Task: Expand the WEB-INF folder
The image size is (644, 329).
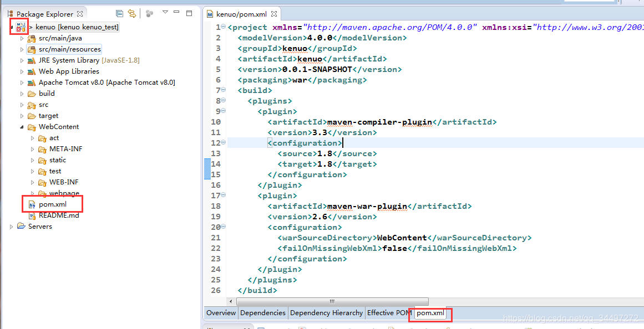Action: (x=33, y=183)
